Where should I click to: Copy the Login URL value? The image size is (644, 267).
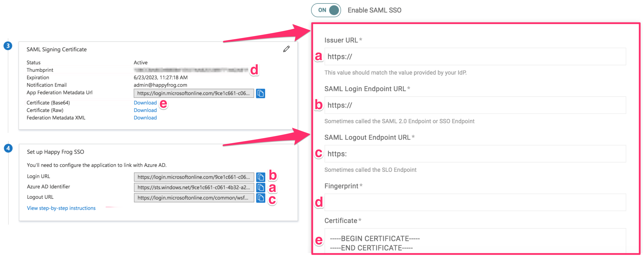tap(261, 177)
